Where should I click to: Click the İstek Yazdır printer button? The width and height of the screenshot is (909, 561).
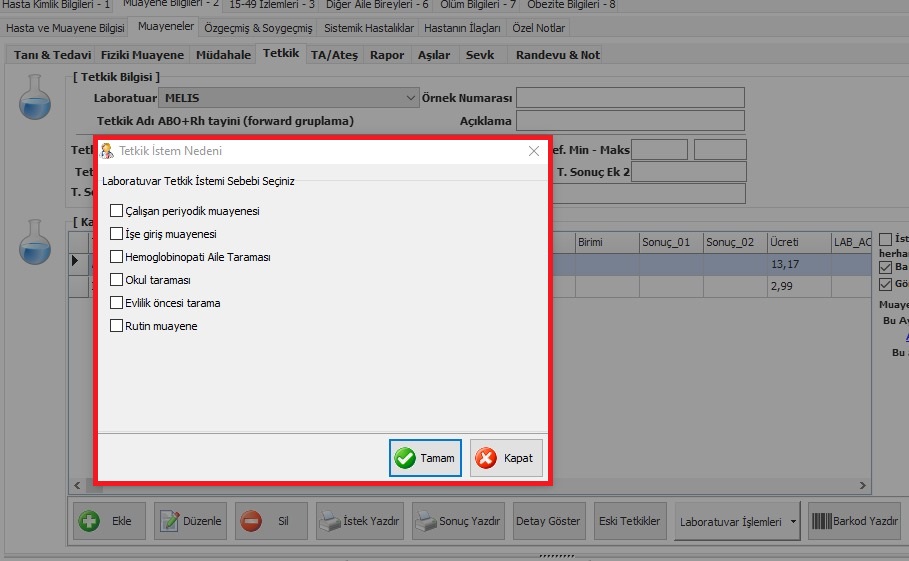(x=358, y=521)
